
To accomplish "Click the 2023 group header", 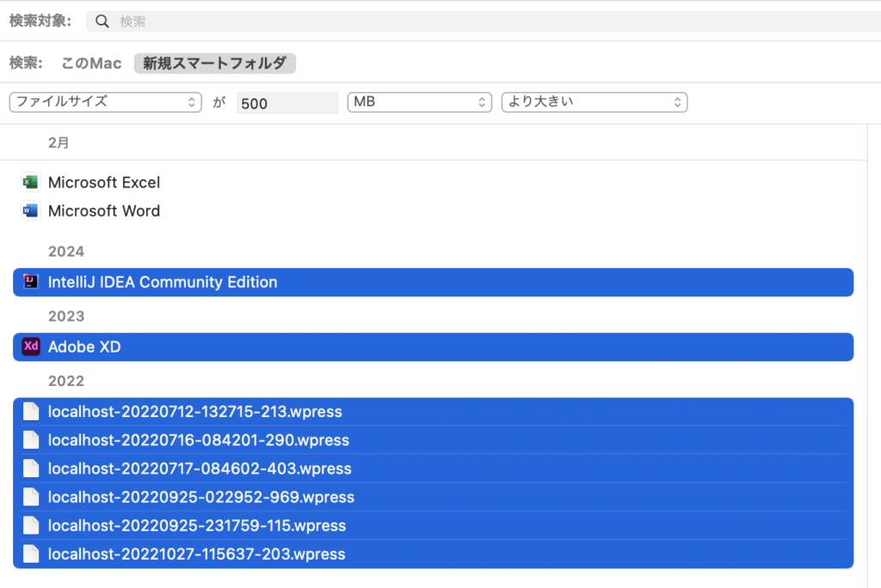I will click(66, 316).
